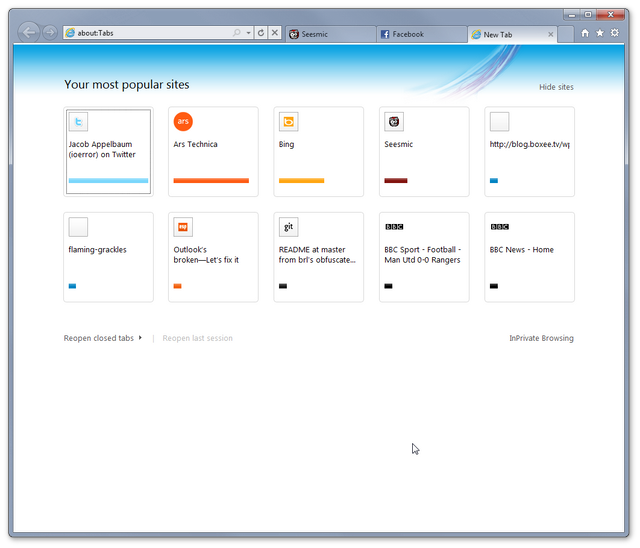This screenshot has height=548, width=640.
Task: Open Jacob Appelbaum Twitter tile
Action: [108, 151]
